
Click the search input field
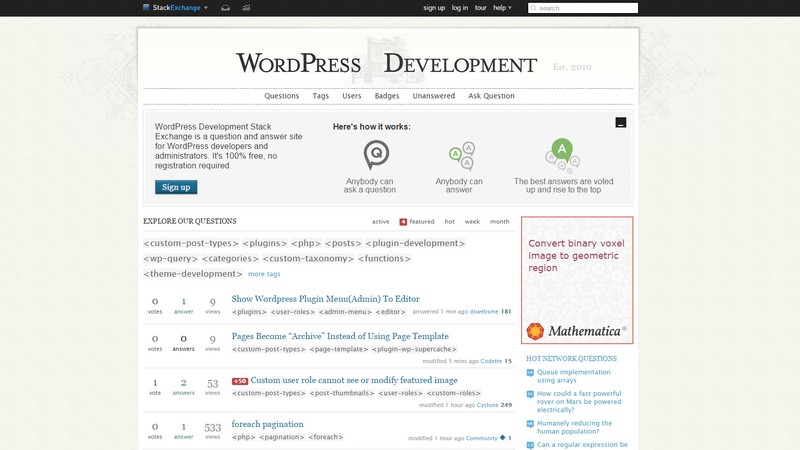point(583,8)
